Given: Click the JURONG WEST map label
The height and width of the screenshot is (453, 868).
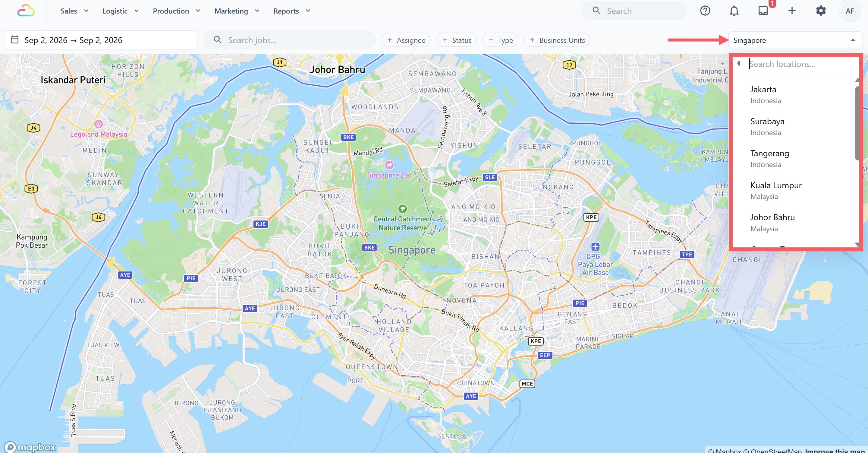Looking at the screenshot, I should click(x=232, y=274).
